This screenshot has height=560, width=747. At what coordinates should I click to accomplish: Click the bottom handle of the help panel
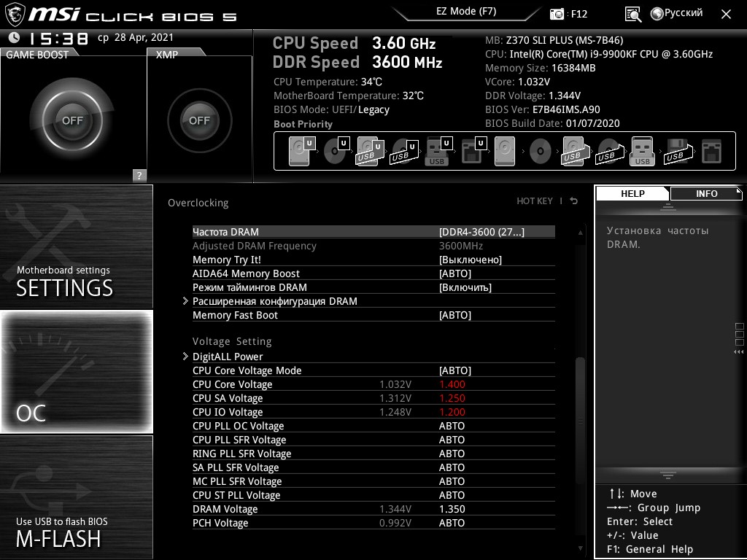pyautogui.click(x=668, y=475)
